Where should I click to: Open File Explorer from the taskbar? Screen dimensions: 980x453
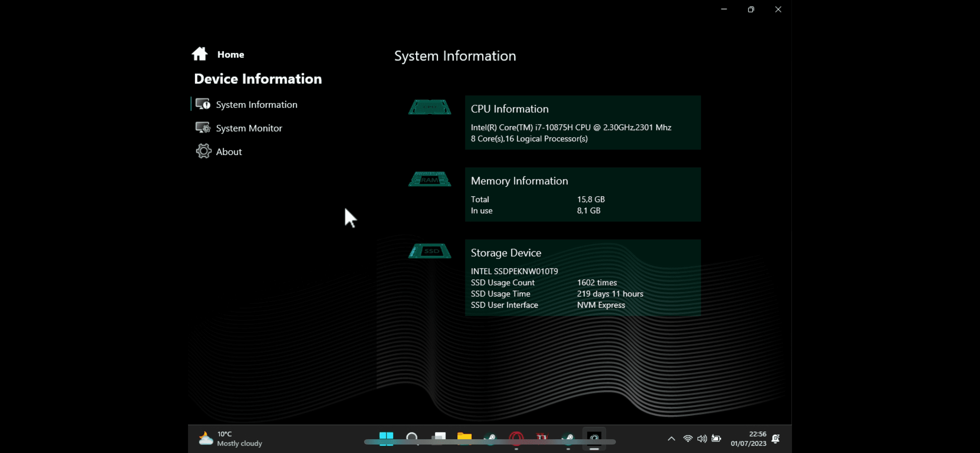click(x=464, y=439)
